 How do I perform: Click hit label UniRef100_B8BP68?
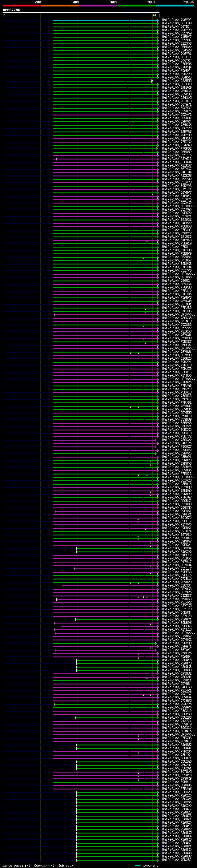click(177, 423)
